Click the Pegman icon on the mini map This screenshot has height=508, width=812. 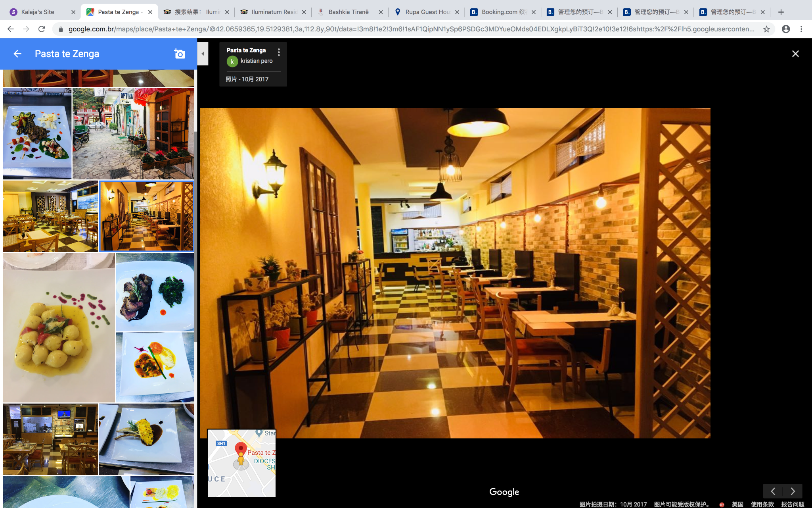[241, 459]
